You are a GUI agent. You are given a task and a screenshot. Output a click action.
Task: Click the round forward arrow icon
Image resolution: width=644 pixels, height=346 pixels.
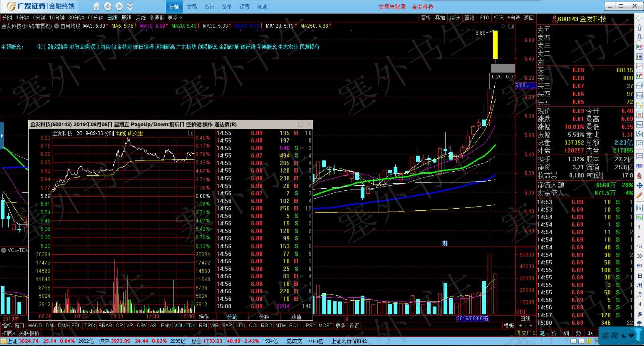pos(119,6)
